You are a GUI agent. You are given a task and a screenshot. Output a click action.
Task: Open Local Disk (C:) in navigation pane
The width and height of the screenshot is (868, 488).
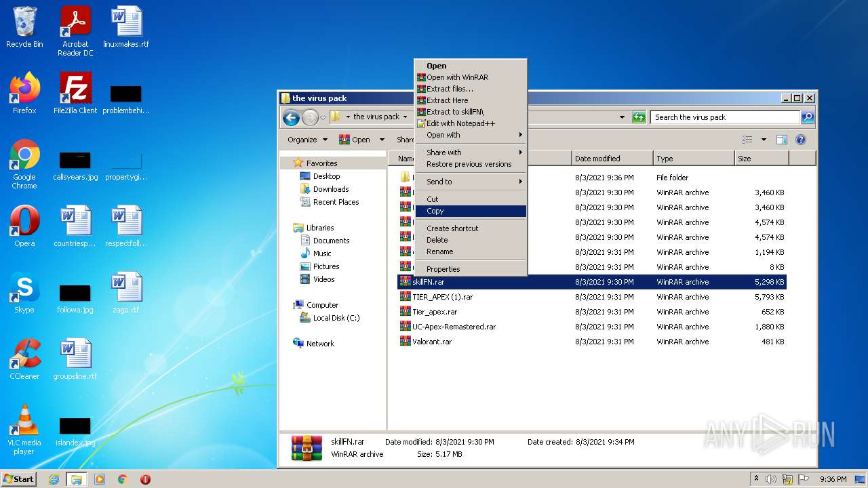pyautogui.click(x=336, y=318)
